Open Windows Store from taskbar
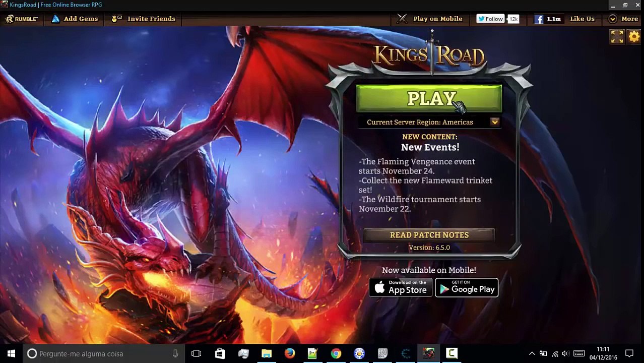 pyautogui.click(x=220, y=353)
